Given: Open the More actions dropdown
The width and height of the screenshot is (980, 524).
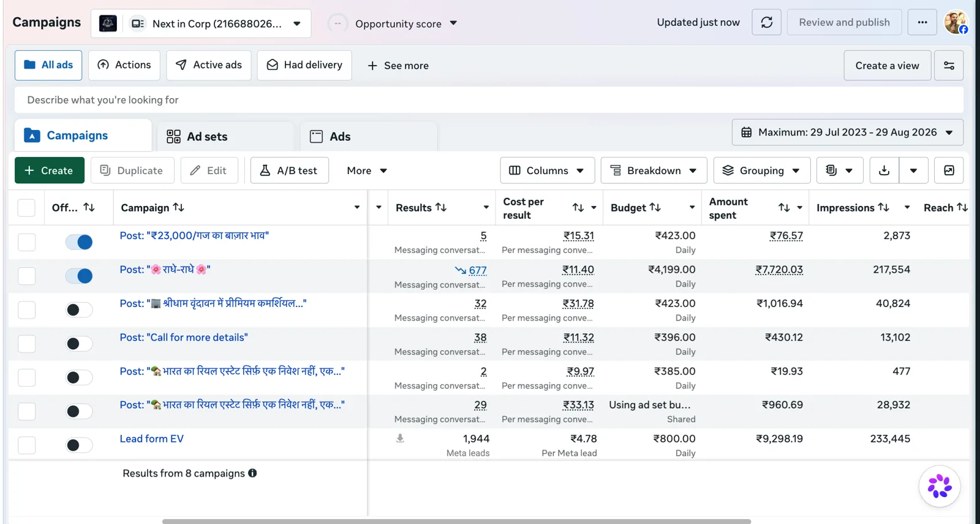Looking at the screenshot, I should tap(367, 170).
